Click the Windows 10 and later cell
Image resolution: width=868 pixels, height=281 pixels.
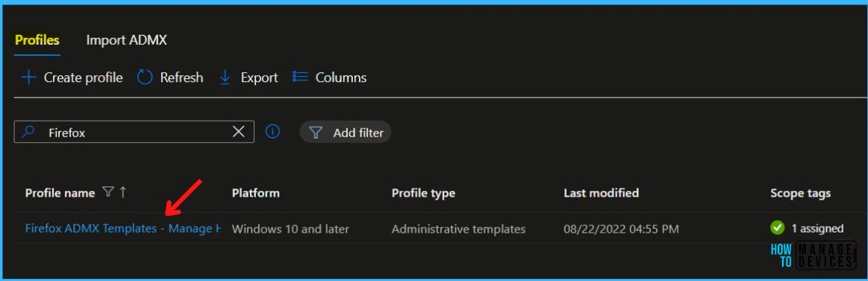point(290,229)
